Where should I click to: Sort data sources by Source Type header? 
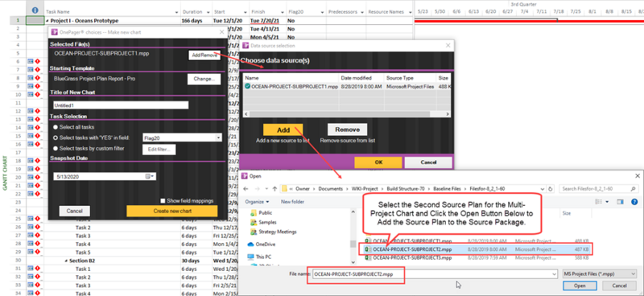410,77
